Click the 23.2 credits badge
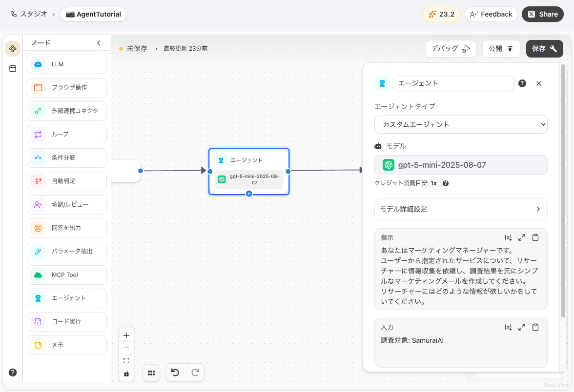 [x=441, y=14]
